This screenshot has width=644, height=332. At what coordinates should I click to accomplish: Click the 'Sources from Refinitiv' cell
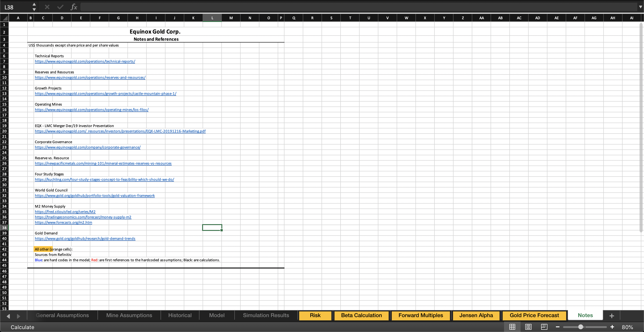53,255
